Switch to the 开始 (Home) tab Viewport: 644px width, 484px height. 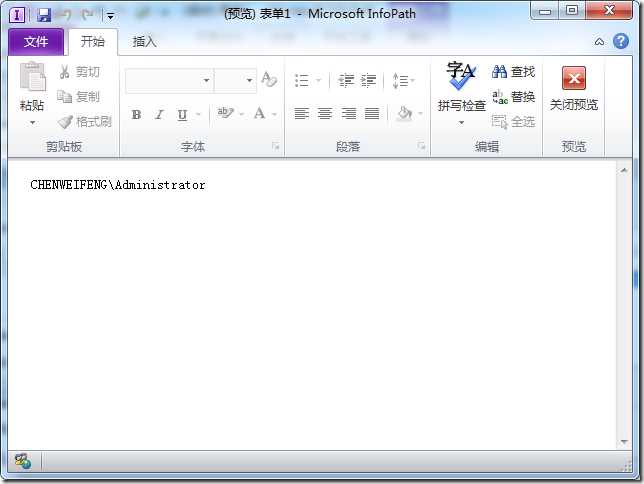click(92, 41)
